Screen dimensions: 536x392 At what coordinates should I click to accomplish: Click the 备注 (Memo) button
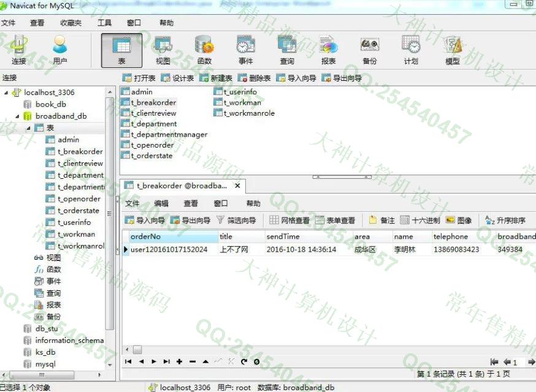click(x=382, y=221)
